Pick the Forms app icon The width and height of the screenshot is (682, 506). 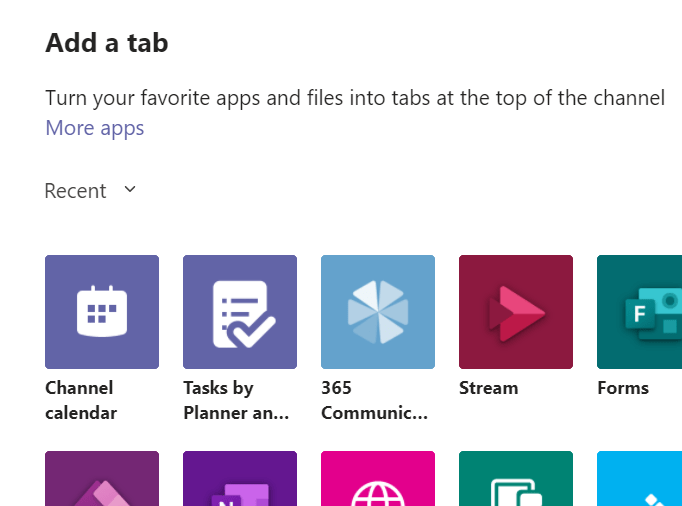coord(639,312)
